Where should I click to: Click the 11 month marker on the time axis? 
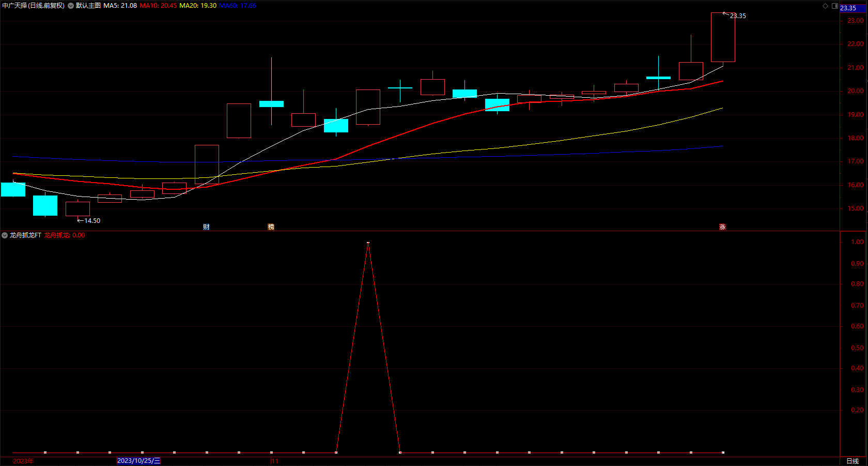(275, 461)
